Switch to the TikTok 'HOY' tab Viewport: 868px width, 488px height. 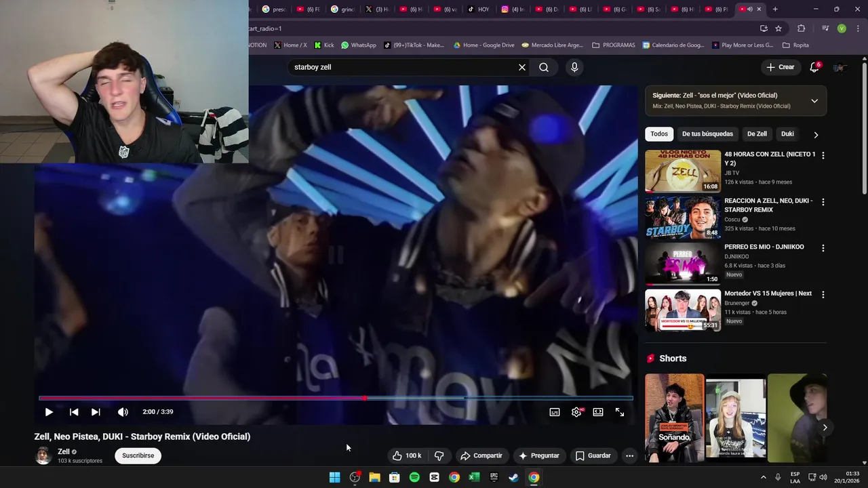479,9
